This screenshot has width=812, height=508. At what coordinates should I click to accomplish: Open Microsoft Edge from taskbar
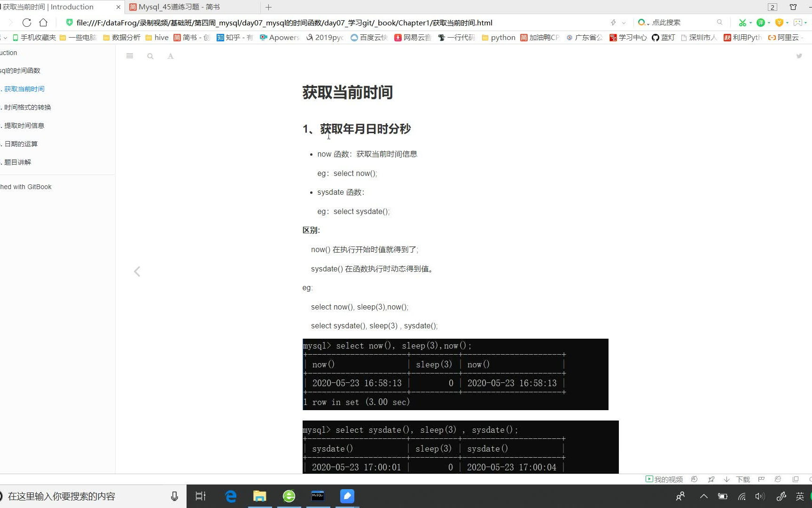click(x=231, y=496)
